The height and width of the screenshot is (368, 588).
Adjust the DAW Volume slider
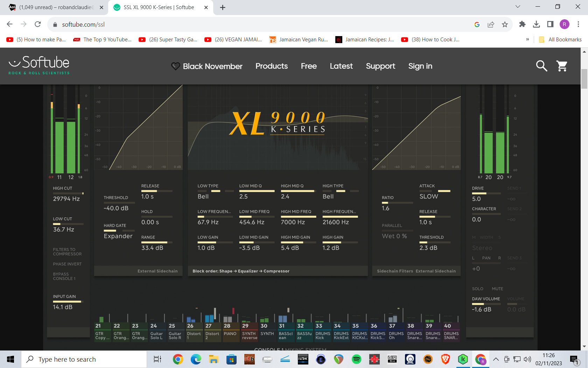[x=487, y=304]
